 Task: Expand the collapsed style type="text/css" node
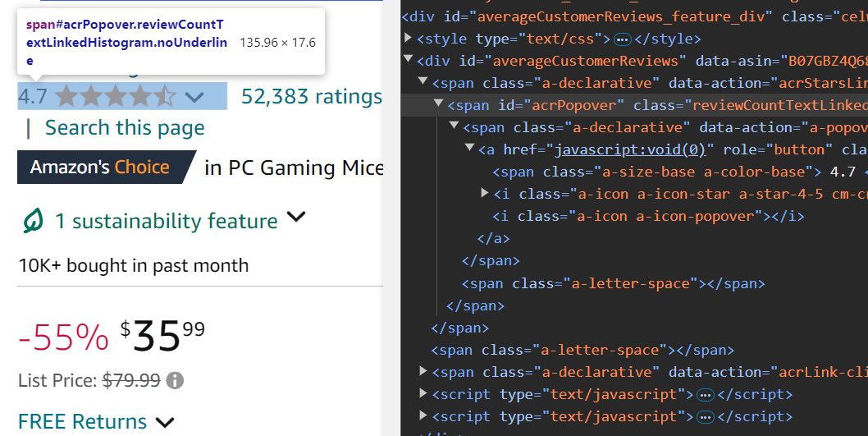click(409, 39)
